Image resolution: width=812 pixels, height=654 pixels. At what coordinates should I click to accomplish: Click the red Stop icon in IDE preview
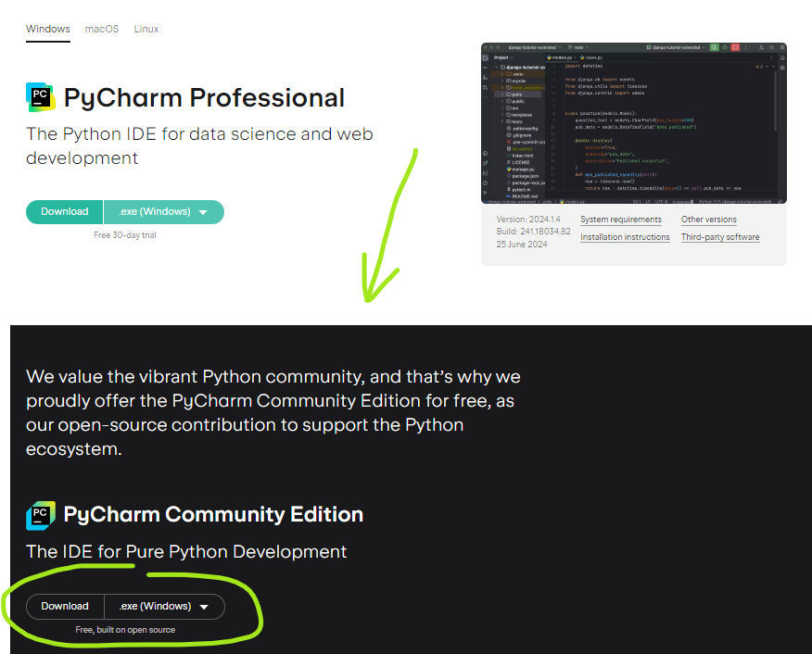point(735,46)
